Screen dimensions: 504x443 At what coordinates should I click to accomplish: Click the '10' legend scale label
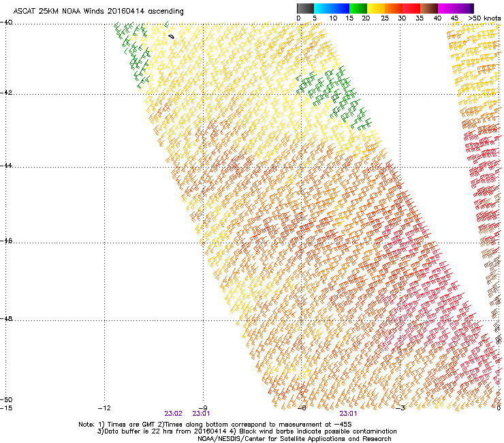click(x=333, y=18)
